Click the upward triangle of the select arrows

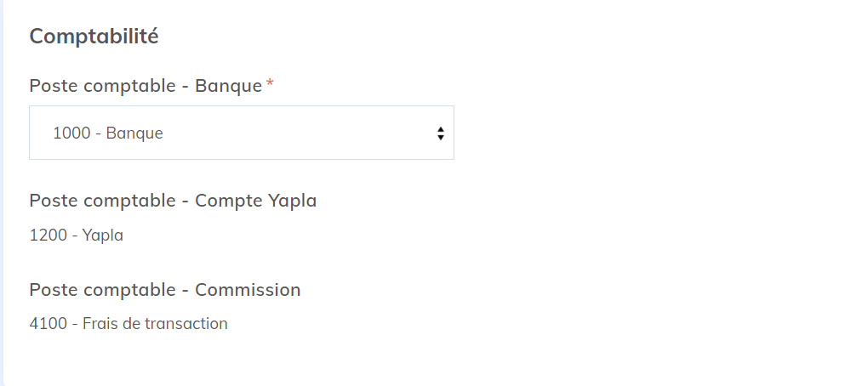pos(440,128)
